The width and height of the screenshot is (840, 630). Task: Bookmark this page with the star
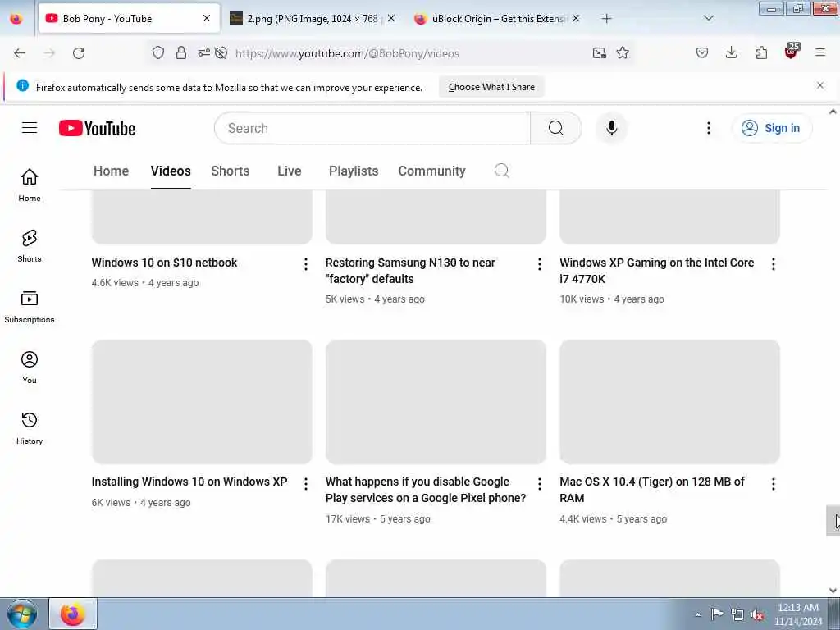pos(623,52)
